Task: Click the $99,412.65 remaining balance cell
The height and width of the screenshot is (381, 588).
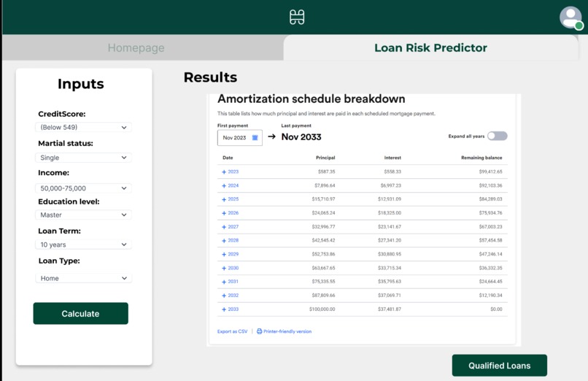Action: pyautogui.click(x=490, y=172)
